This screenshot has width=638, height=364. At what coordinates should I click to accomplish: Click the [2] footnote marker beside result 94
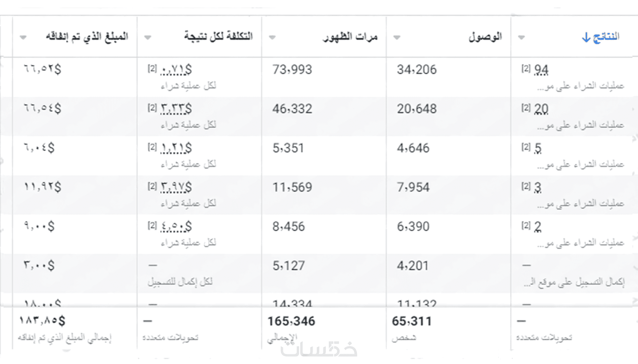click(x=525, y=68)
